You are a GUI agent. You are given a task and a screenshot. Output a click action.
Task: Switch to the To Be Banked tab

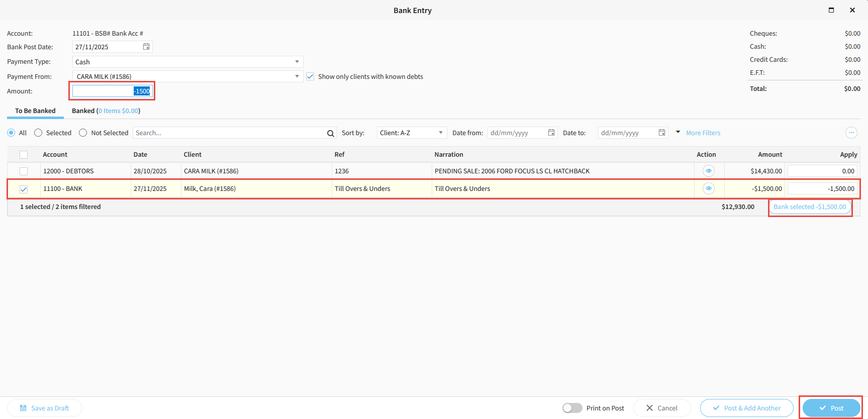click(x=35, y=111)
